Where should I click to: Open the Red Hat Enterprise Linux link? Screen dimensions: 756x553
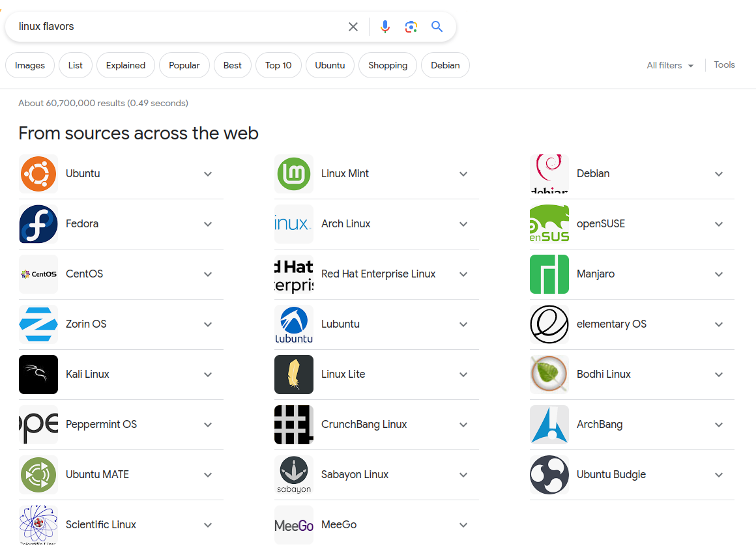tap(378, 274)
